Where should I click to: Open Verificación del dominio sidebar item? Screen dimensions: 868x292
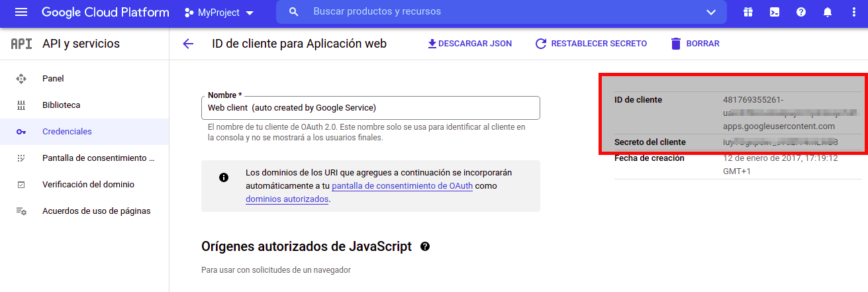point(88,185)
